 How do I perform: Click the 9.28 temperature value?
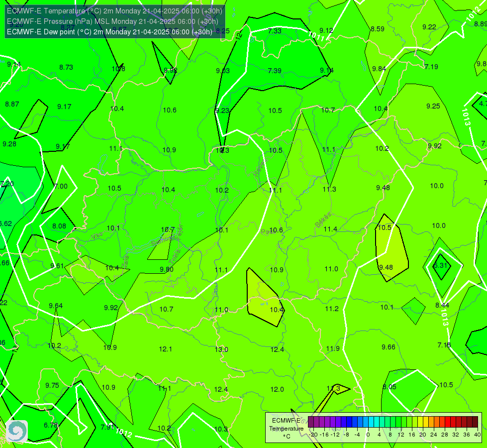(x=9, y=144)
